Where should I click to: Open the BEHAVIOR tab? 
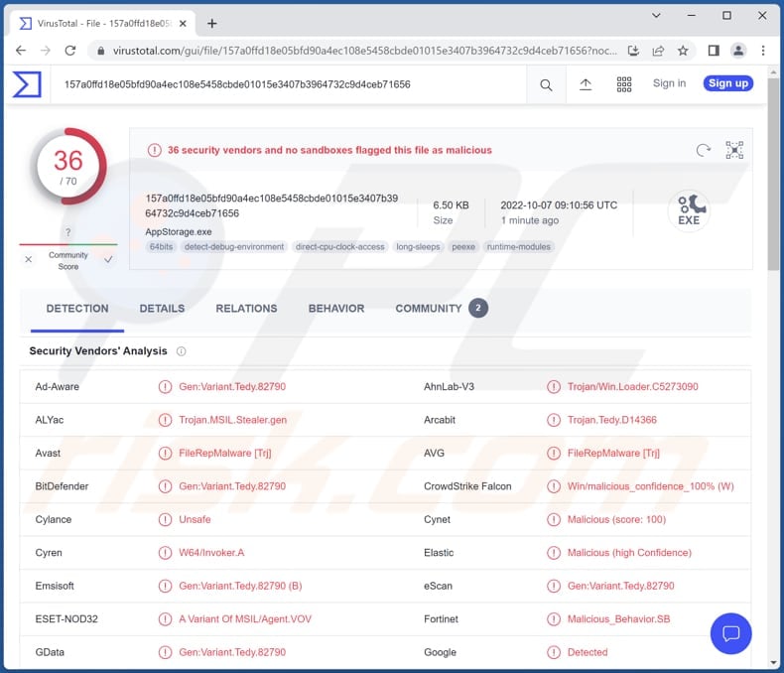pyautogui.click(x=336, y=309)
